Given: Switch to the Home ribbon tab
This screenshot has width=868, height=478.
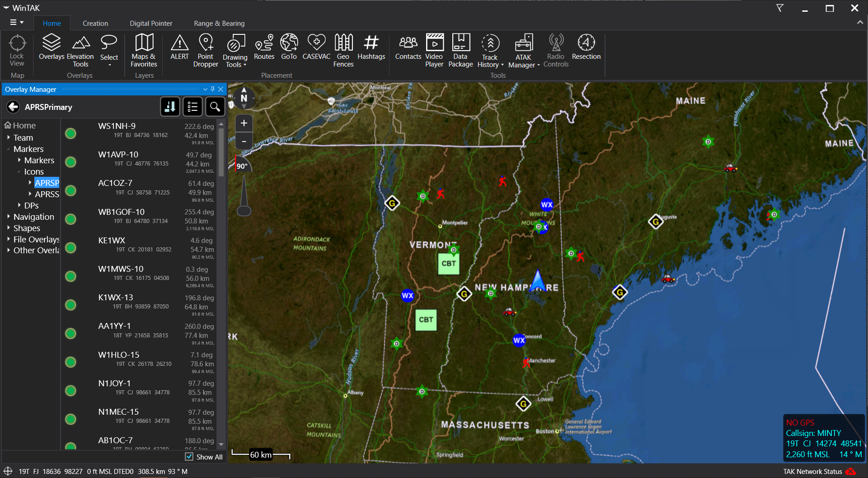Looking at the screenshot, I should click(52, 23).
